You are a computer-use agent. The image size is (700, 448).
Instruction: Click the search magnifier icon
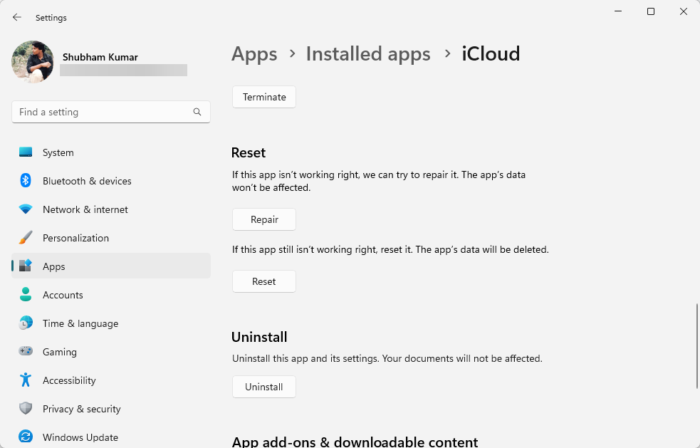point(198,112)
